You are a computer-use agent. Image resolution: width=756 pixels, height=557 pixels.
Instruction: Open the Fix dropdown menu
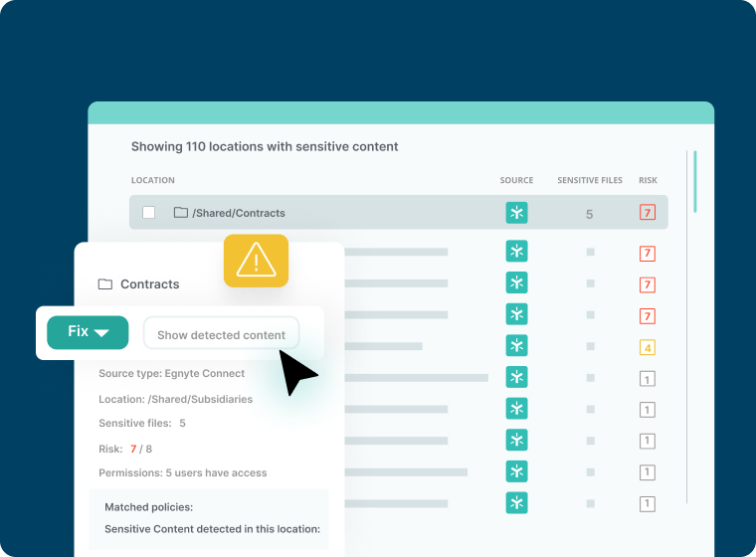[88, 332]
